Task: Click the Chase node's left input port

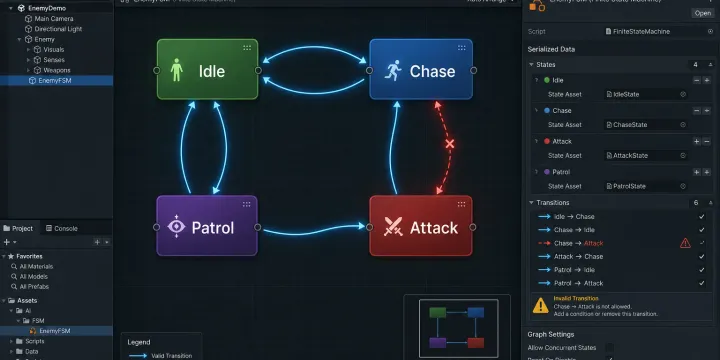Action: point(369,70)
